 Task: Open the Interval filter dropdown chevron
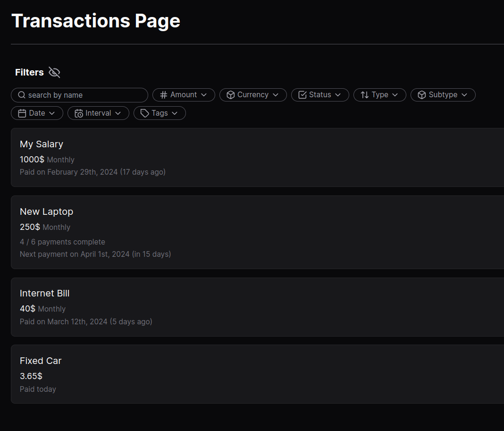118,113
